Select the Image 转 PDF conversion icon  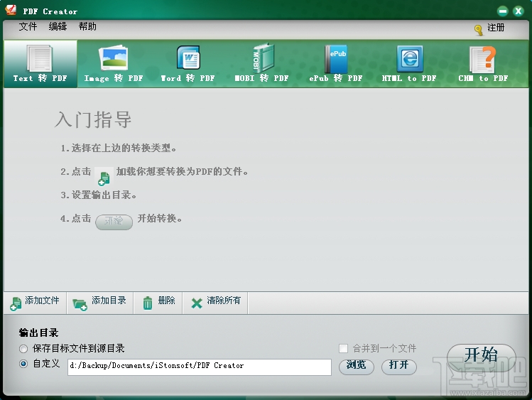point(113,59)
